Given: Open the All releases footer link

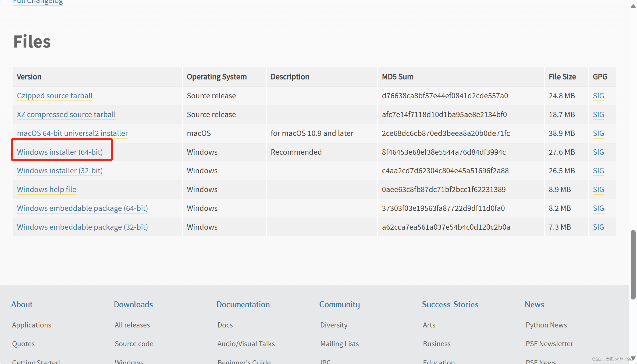Looking at the screenshot, I should pyautogui.click(x=132, y=325).
